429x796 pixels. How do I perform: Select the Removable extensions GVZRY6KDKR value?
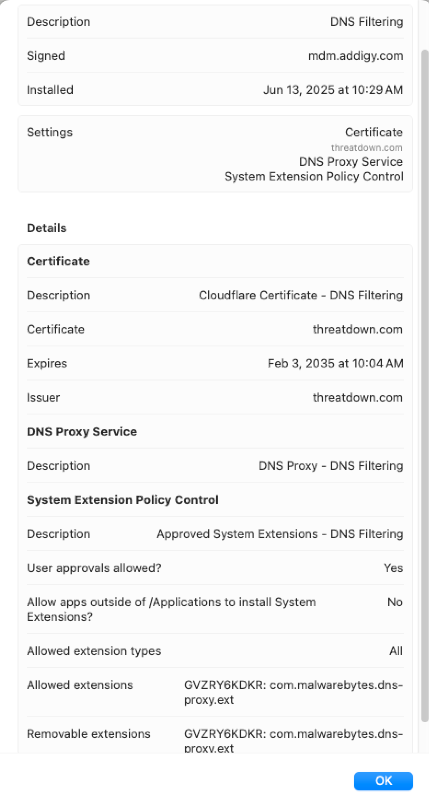pyautogui.click(x=293, y=741)
